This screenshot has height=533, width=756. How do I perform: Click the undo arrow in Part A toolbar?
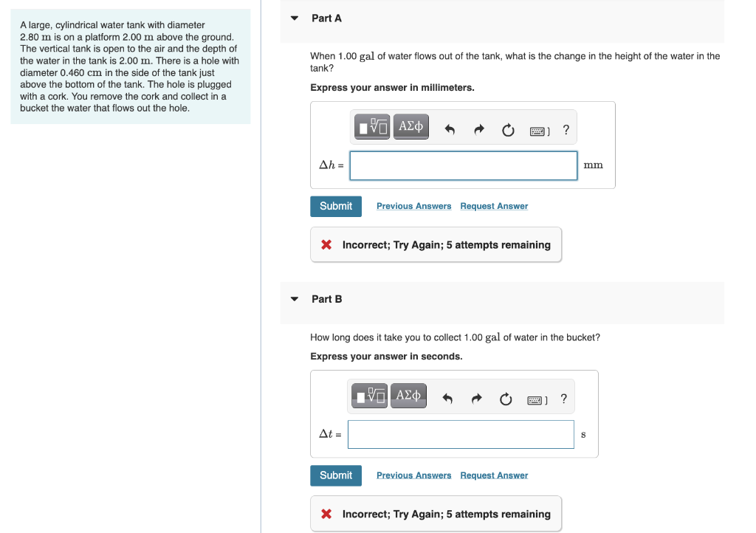[450, 128]
